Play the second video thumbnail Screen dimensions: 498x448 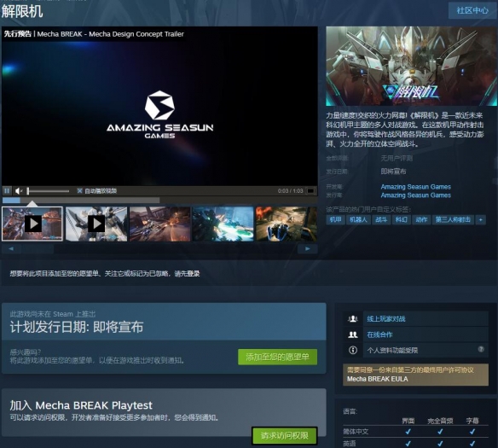(x=96, y=224)
